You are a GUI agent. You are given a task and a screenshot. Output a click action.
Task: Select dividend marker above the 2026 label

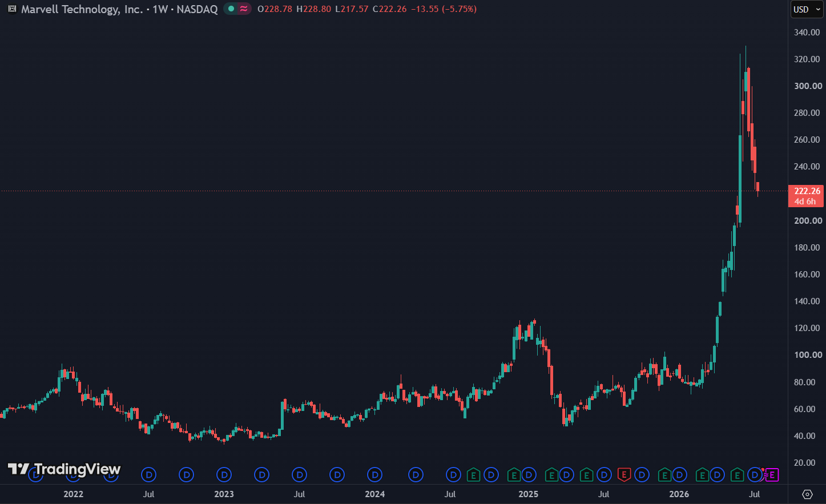point(679,474)
